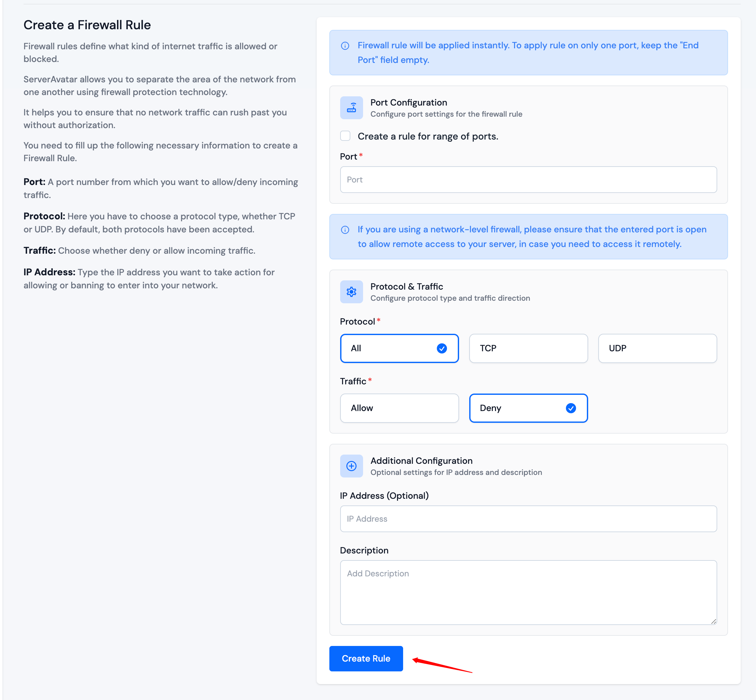
Task: Click the Port Configuration section heading
Action: tap(408, 103)
